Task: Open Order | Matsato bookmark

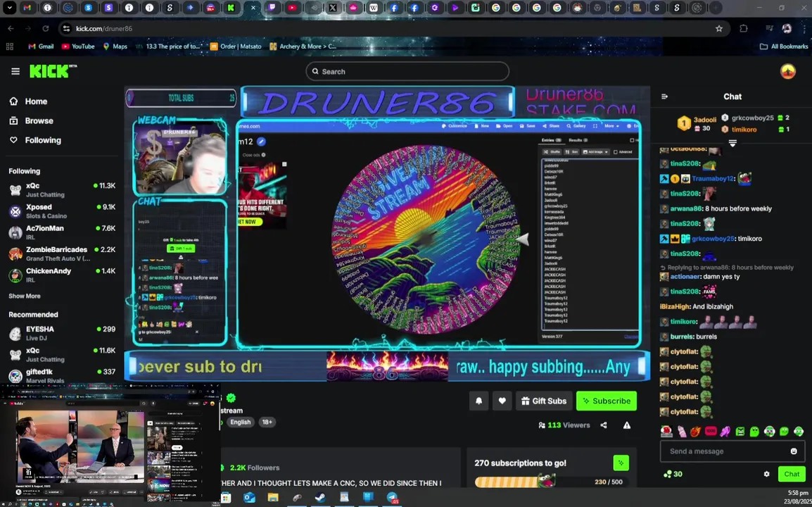Action: (x=236, y=46)
